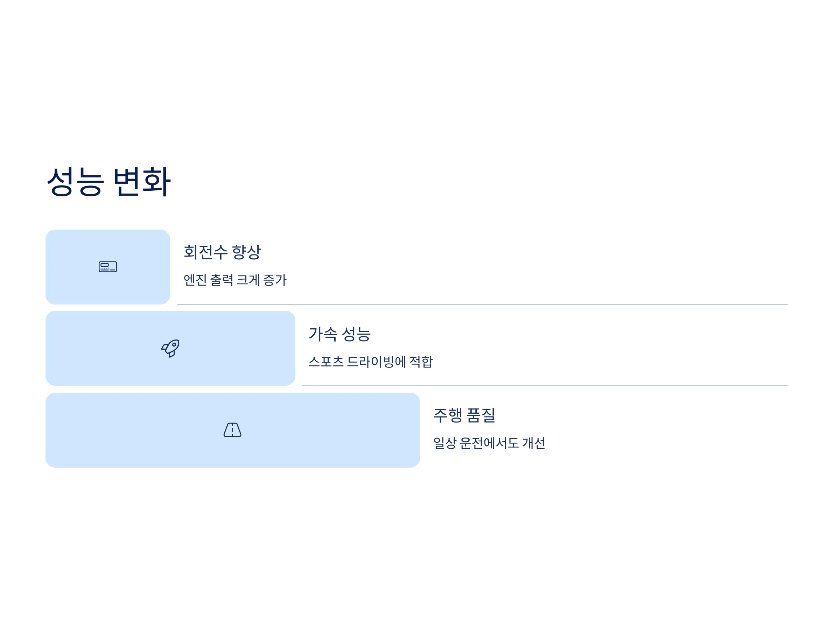Select the divider line below 스포츠 드라이빙 text
Viewport: 840px width, 630px height.
[x=545, y=385]
